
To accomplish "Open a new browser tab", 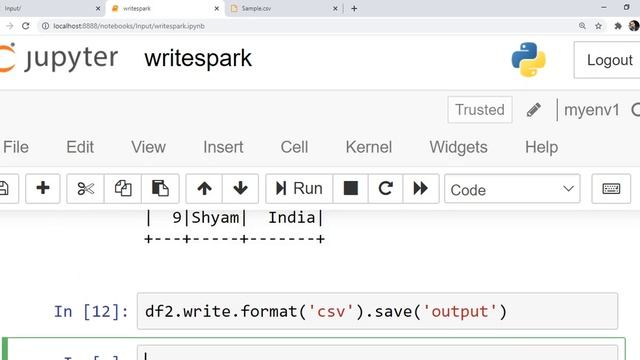I will pos(354,8).
